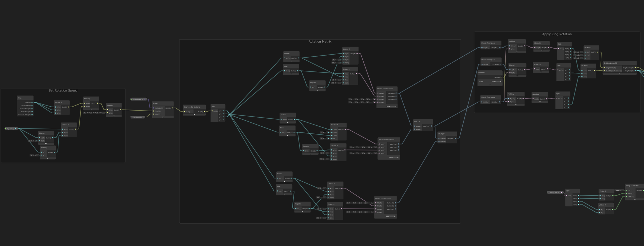Collapse the Branch node using its chevron
The image size is (644, 246).
tap(163, 117)
